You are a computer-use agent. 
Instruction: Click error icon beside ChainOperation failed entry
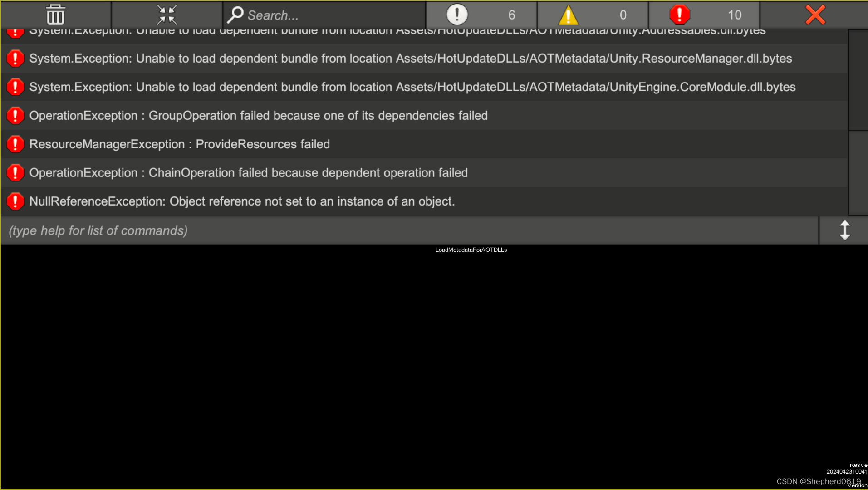15,173
